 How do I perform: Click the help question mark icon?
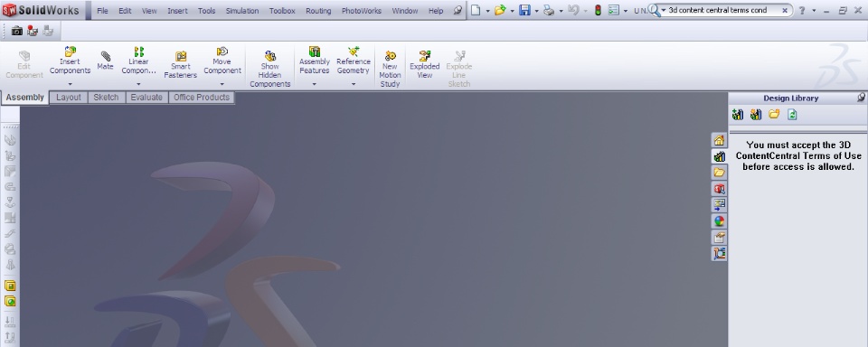coord(802,10)
